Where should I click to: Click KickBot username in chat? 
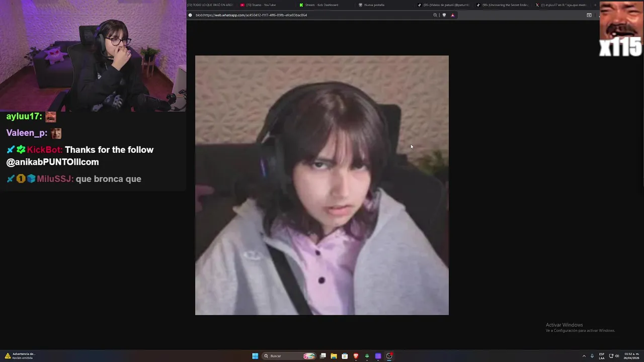pyautogui.click(x=44, y=150)
